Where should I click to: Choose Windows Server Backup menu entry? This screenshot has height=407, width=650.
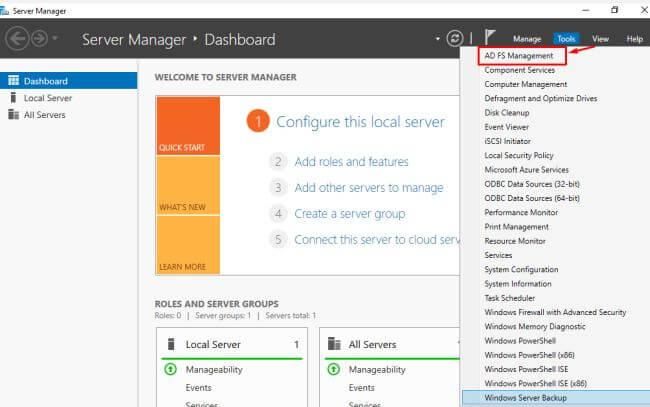click(x=525, y=397)
